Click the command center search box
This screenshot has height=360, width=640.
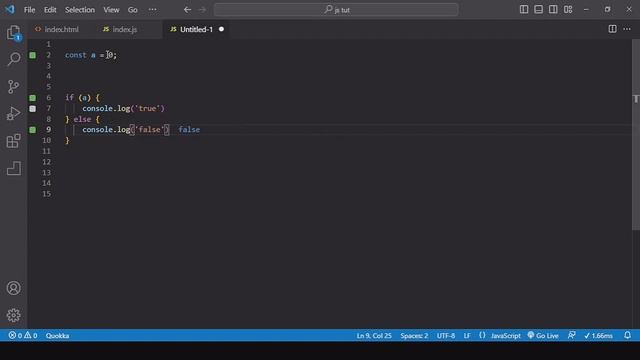click(x=336, y=10)
